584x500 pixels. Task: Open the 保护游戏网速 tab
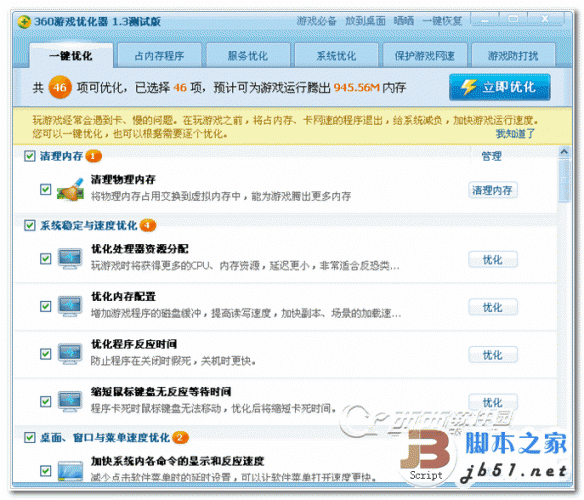click(425, 56)
